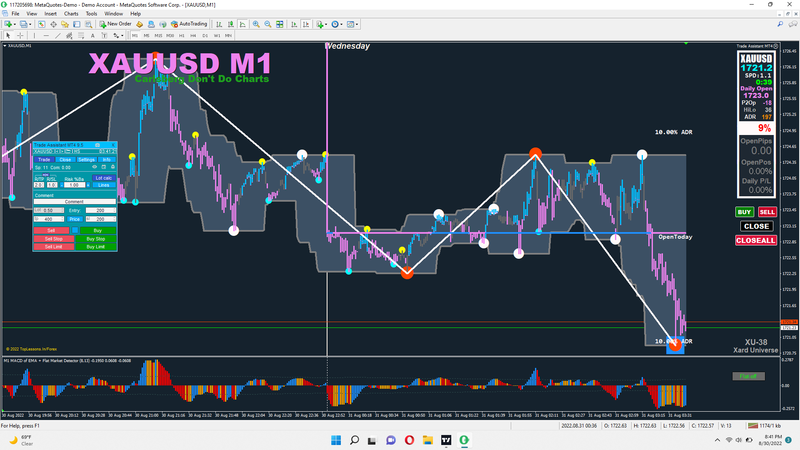The width and height of the screenshot is (800, 450).
Task: Open File Explorer from taskbar
Action: [x=428, y=440]
